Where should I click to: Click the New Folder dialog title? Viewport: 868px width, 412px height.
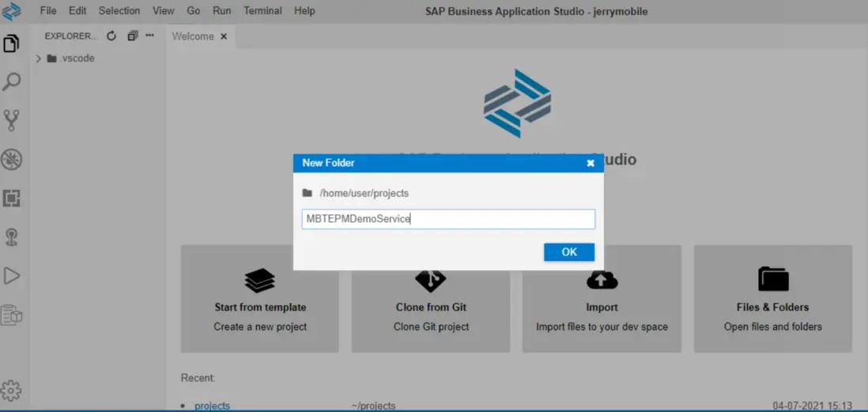coord(328,163)
